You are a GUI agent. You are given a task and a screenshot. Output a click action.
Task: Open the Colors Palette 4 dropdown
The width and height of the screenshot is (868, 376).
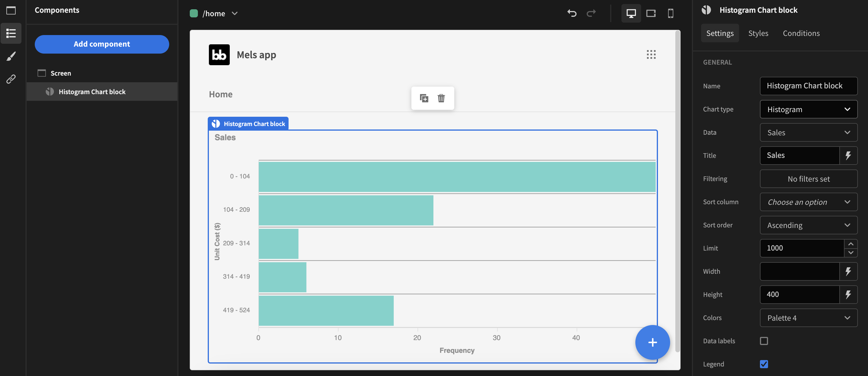808,318
